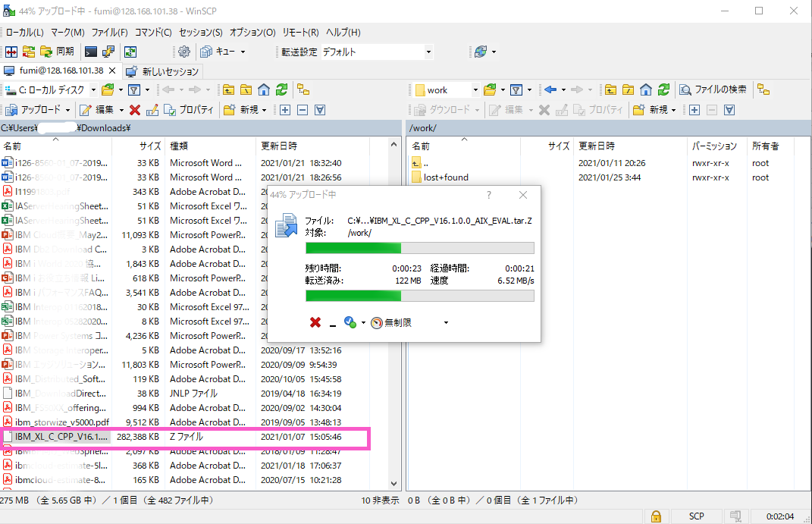
Task: Open the remote directory tree icon
Action: (763, 89)
